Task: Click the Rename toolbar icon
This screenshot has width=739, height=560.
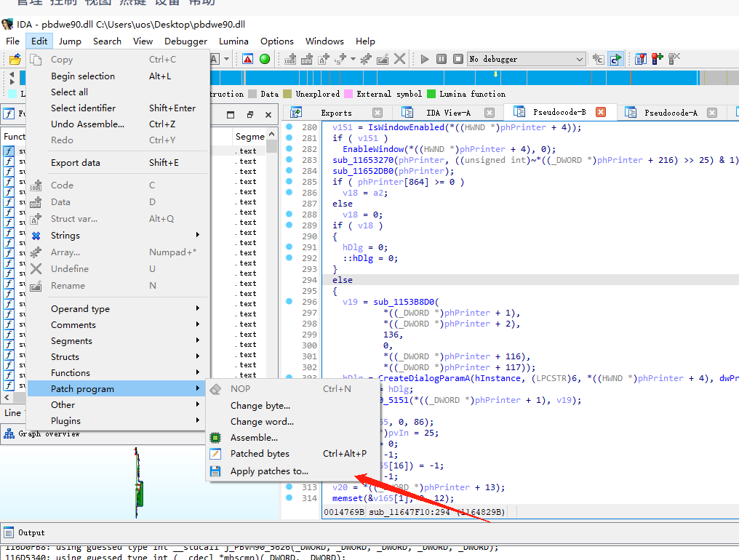Action: tap(383, 59)
